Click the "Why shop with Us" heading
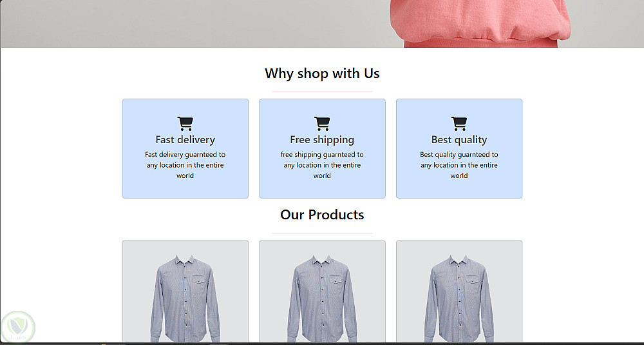Screen dimensions: 644x345 pyautogui.click(x=322, y=74)
